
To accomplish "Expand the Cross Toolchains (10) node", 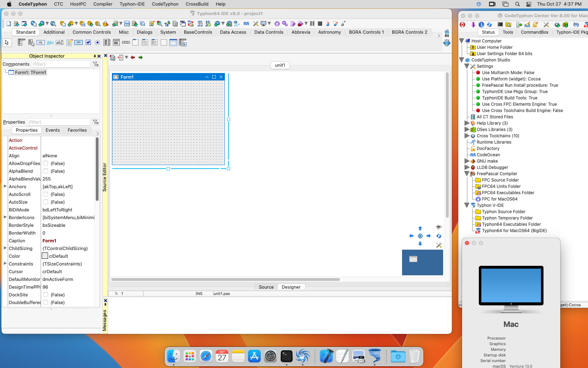I will point(467,136).
